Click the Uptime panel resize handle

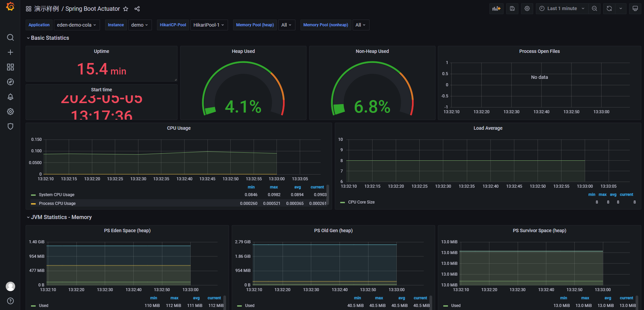175,80
